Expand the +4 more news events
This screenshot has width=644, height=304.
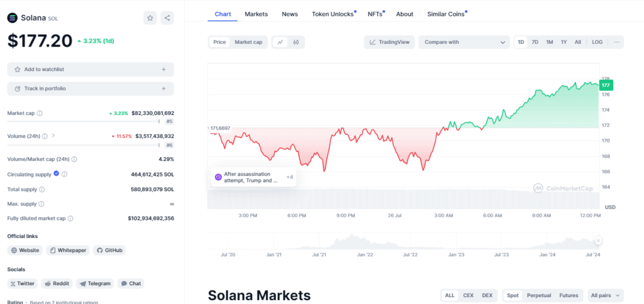tap(289, 177)
